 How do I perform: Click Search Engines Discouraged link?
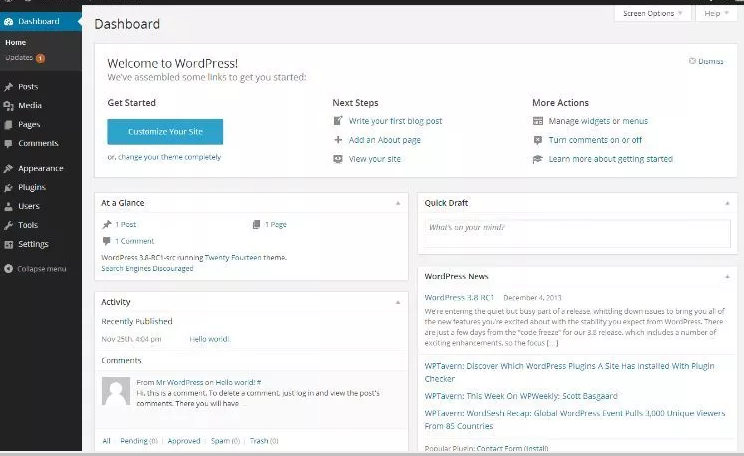click(x=147, y=269)
